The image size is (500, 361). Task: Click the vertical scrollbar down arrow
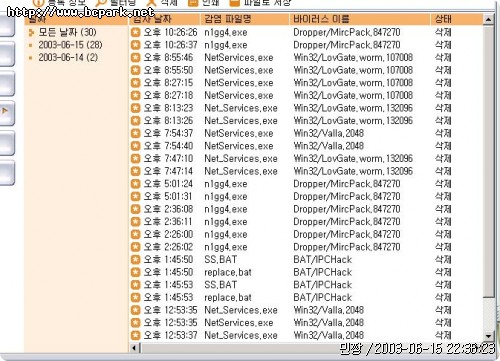click(x=488, y=336)
